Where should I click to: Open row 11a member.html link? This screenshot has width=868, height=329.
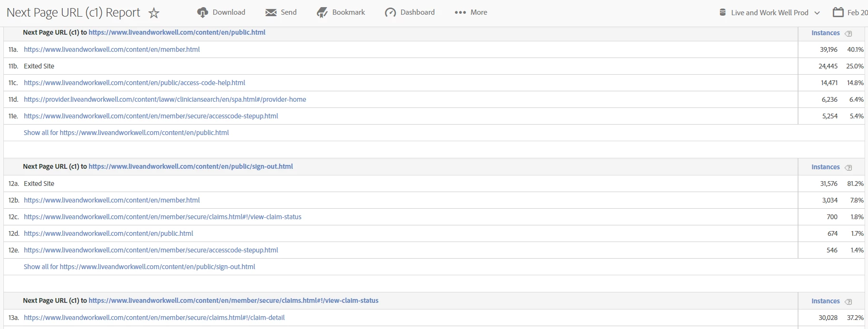click(112, 49)
